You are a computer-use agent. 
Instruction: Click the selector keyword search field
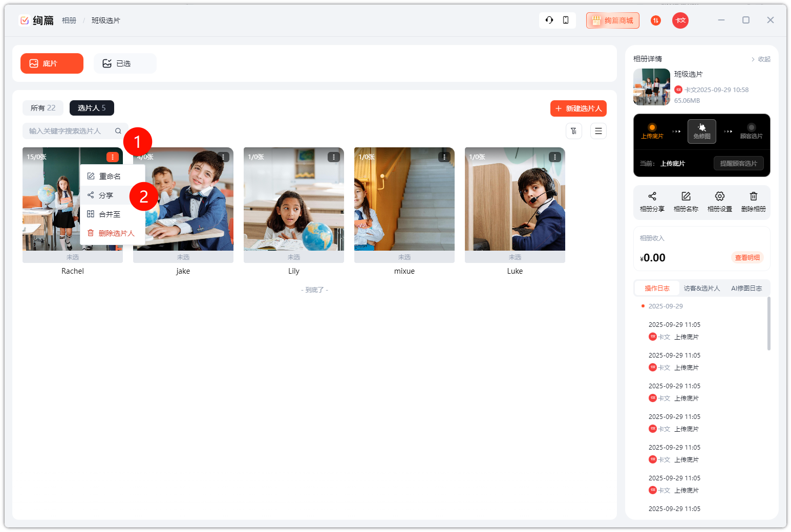coord(69,131)
